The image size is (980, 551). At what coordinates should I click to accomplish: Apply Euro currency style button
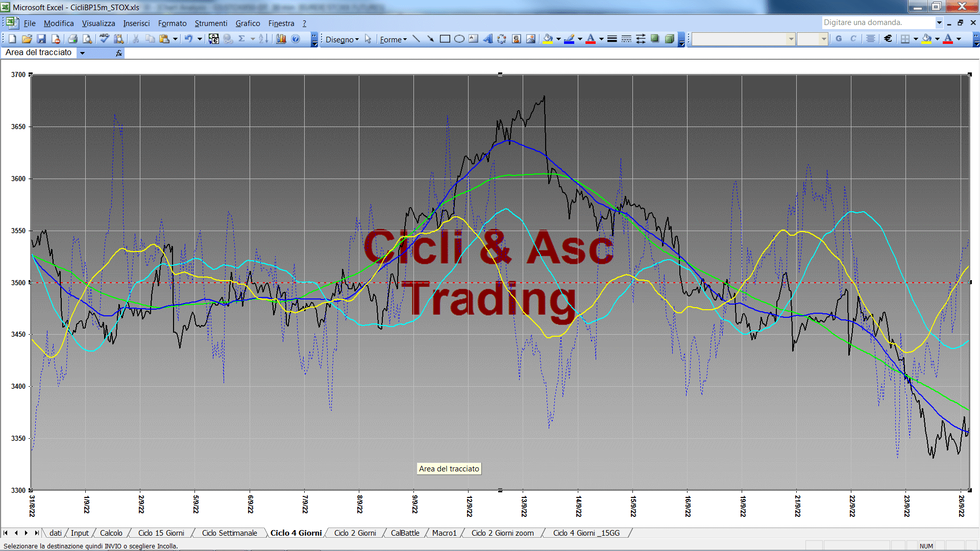click(x=888, y=39)
